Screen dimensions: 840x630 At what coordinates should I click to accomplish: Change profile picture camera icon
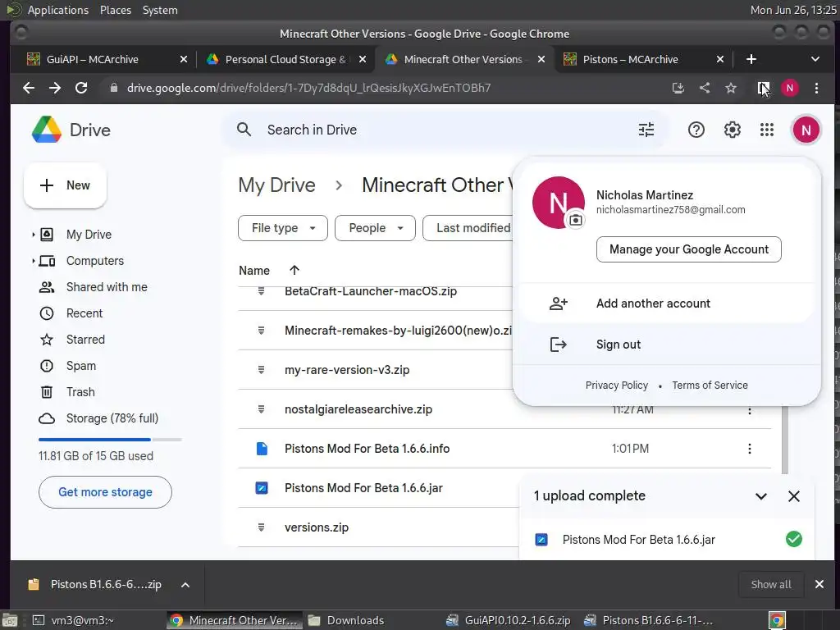pos(575,220)
